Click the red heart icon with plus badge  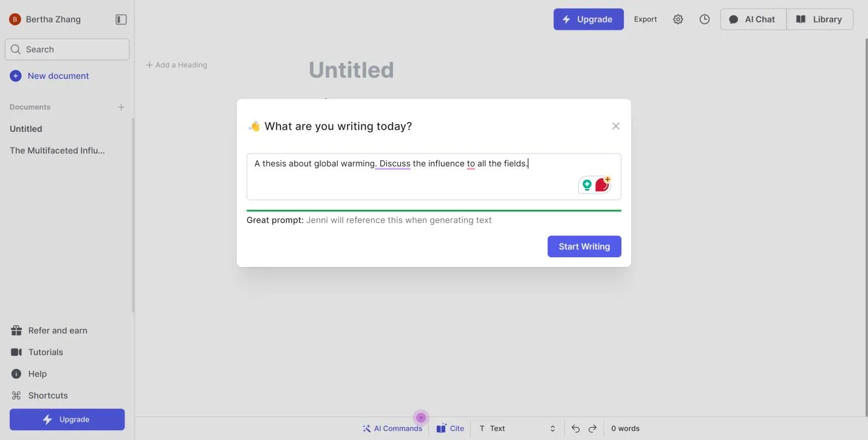[x=602, y=184]
